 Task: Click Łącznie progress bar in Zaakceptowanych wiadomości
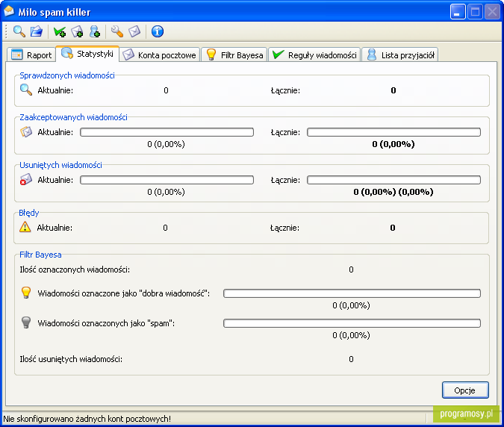[393, 132]
